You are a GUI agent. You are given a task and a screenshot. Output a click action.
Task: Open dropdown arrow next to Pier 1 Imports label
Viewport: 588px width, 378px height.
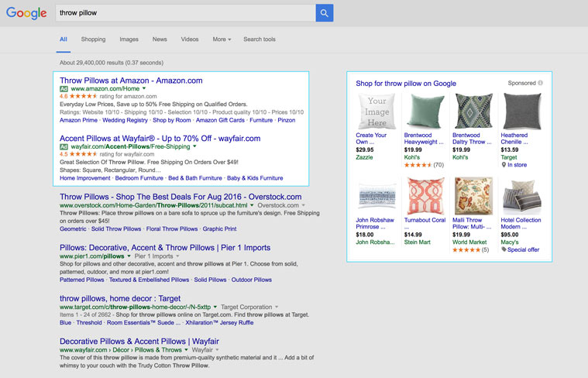coord(177,256)
